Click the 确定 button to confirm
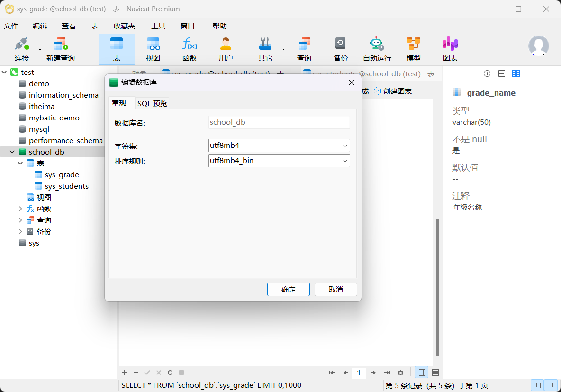Viewport: 561px width, 392px height. coord(288,289)
